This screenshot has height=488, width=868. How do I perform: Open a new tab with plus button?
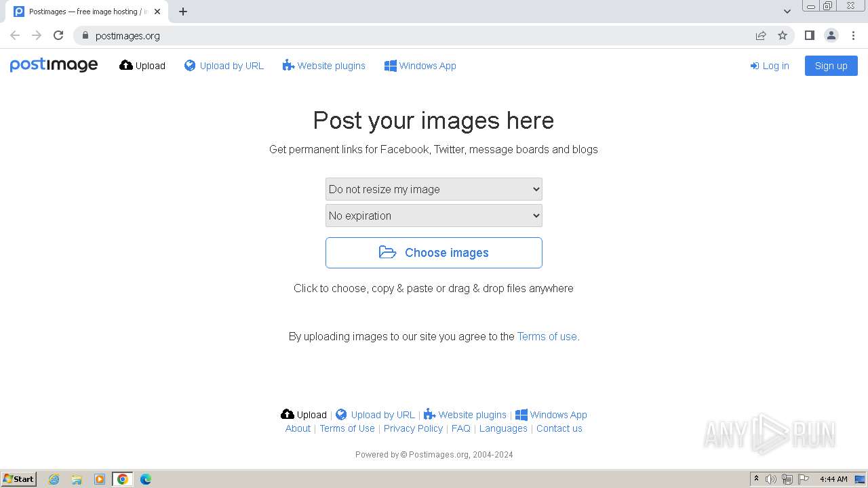183,12
